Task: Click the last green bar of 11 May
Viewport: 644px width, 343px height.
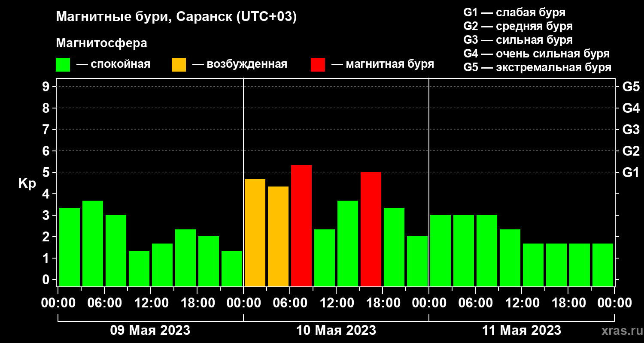Action: point(603,265)
